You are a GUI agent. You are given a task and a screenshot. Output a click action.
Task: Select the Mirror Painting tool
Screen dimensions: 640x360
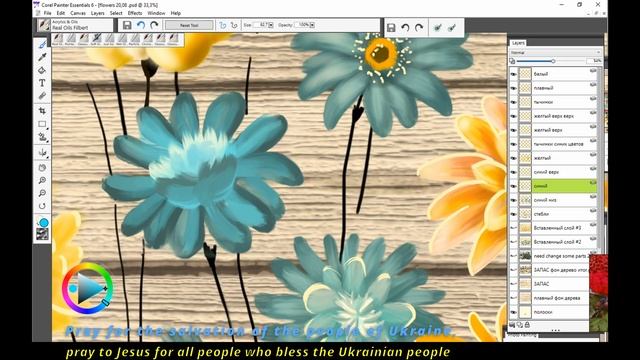click(42, 153)
